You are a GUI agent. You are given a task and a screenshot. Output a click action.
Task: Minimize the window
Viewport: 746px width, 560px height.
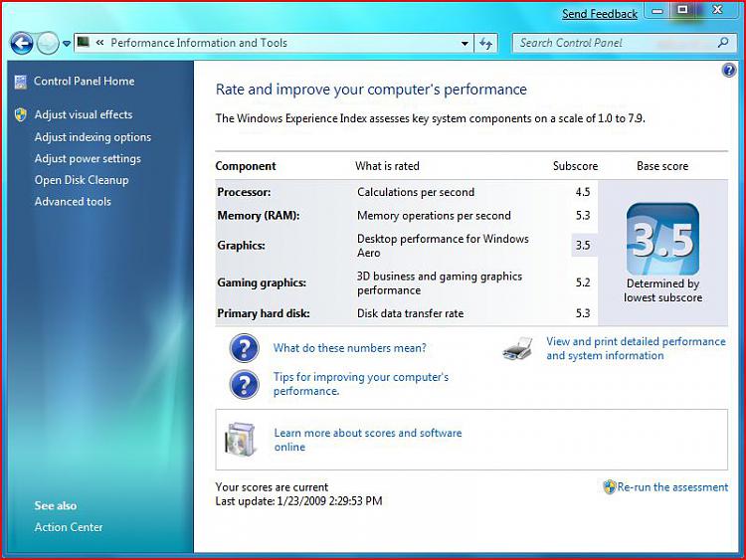pos(658,11)
